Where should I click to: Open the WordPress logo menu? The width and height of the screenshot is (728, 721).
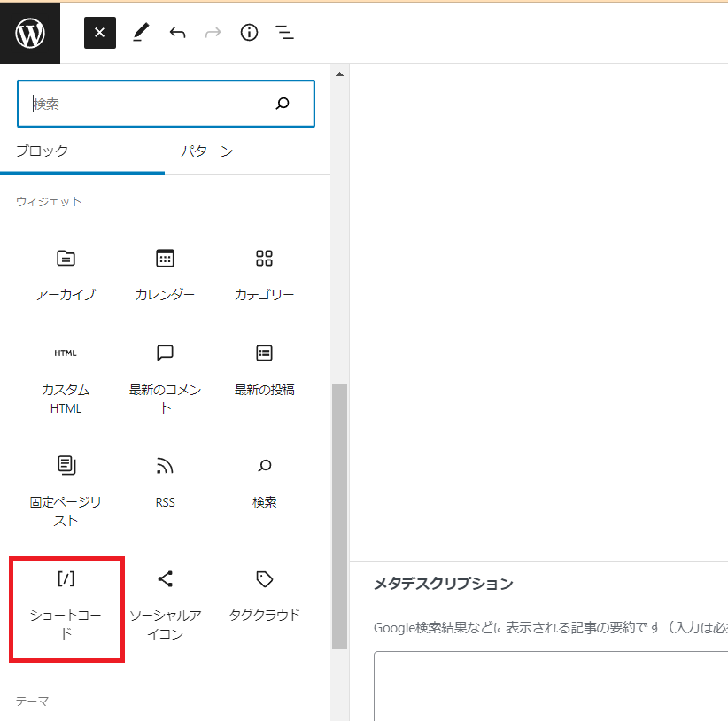30,33
